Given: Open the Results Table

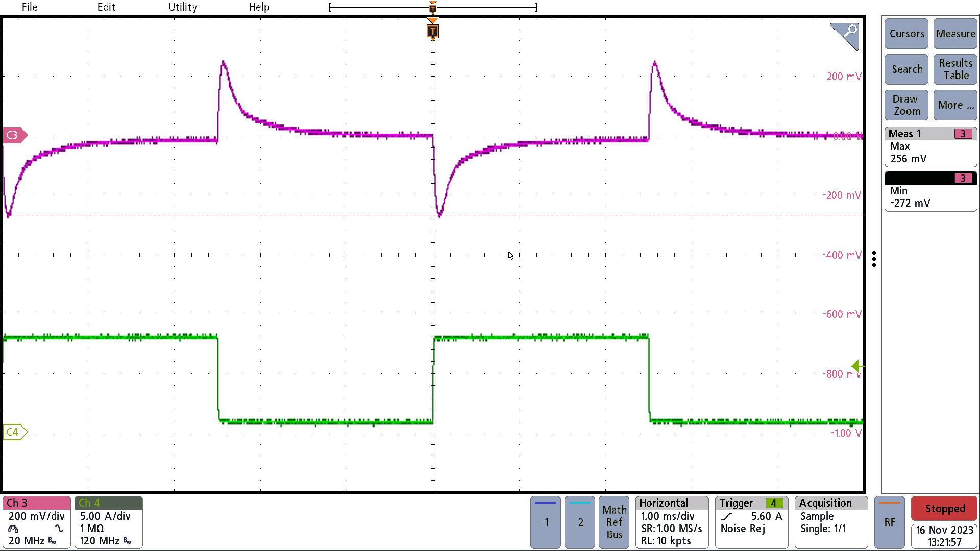Looking at the screenshot, I should (x=955, y=69).
